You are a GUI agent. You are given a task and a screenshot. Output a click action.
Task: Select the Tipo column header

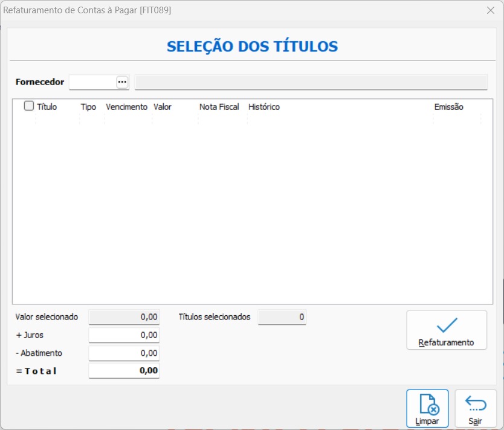88,107
